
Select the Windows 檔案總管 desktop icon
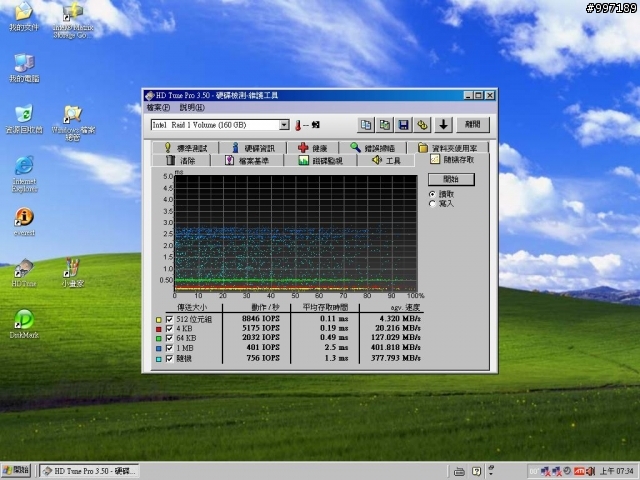(x=73, y=123)
